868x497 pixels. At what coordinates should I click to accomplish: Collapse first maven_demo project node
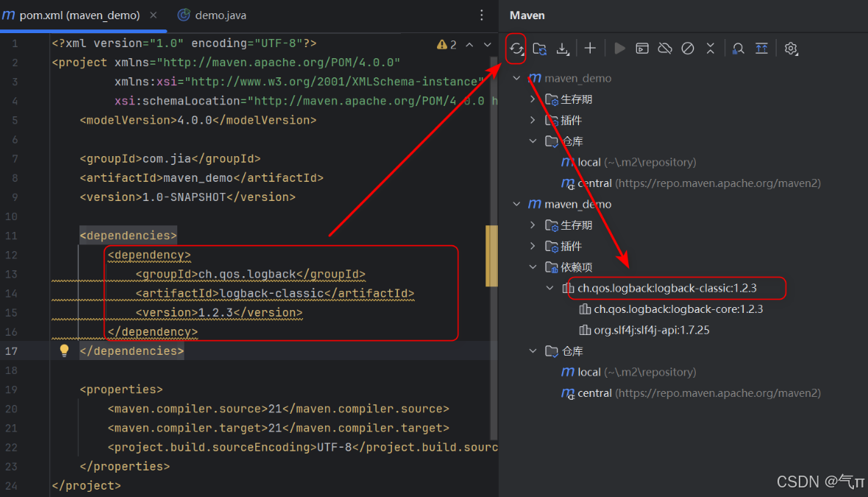coord(516,78)
